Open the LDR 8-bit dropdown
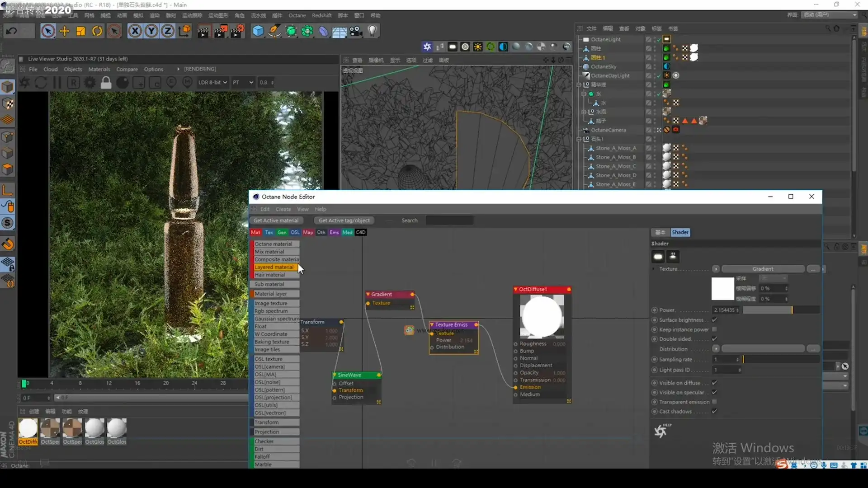This screenshot has width=868, height=488. [212, 82]
